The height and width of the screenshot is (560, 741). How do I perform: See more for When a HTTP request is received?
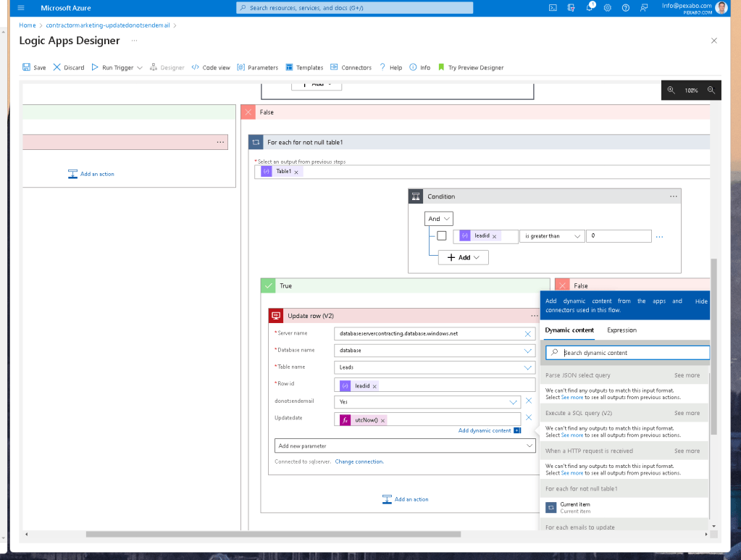687,451
